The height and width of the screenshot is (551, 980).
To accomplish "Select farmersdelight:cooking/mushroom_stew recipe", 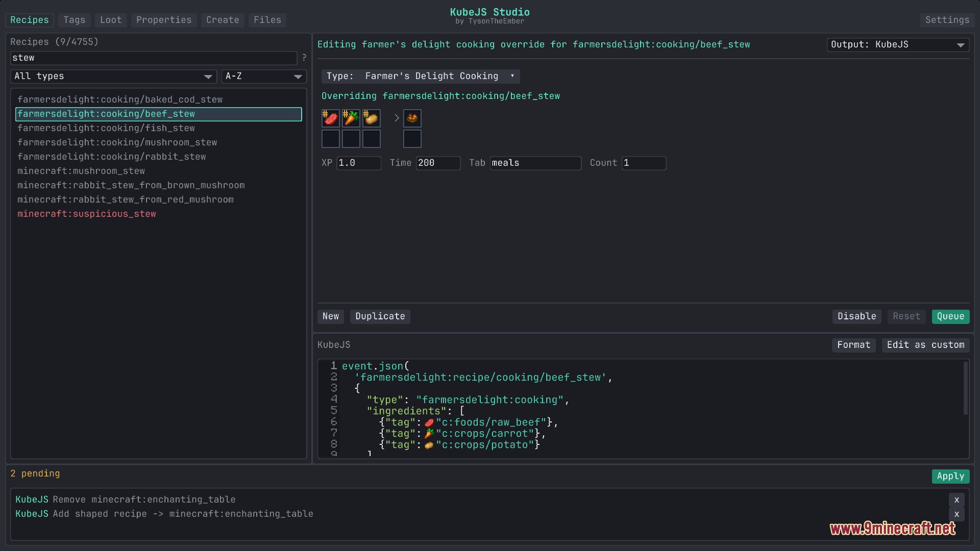I will [159, 142].
